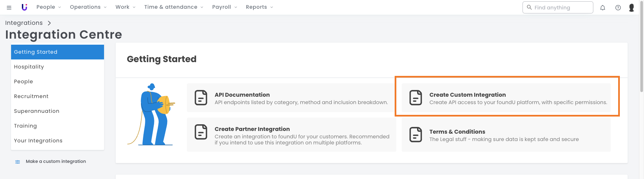This screenshot has height=179, width=644.
Task: Expand the Time & attendance dropdown
Action: point(174,7)
